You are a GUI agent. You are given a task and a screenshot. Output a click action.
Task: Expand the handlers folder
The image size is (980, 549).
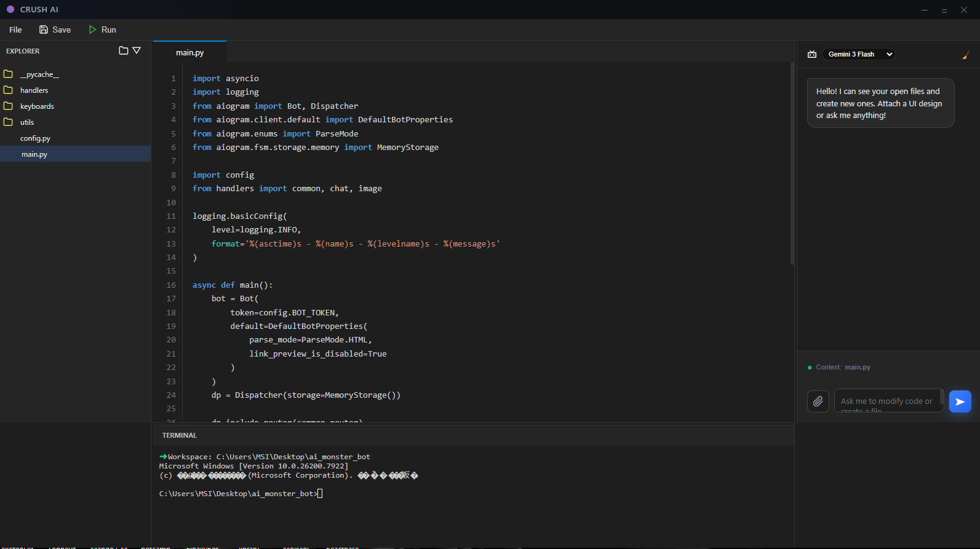tap(34, 90)
